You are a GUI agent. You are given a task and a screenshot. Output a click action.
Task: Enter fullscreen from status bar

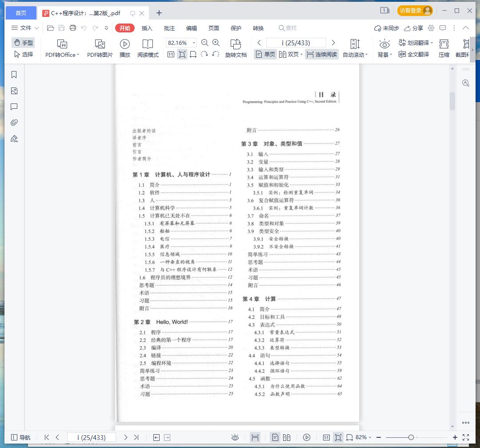pos(466,437)
